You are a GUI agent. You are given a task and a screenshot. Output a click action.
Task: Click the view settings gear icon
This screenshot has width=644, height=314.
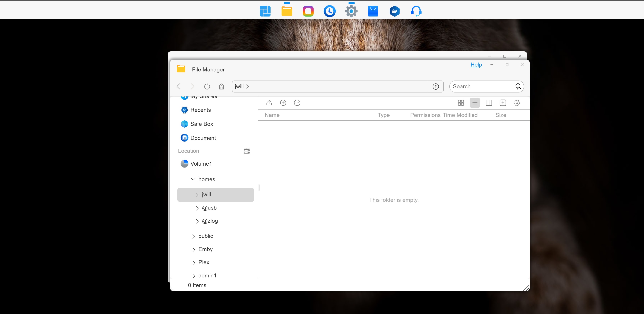[x=517, y=103]
